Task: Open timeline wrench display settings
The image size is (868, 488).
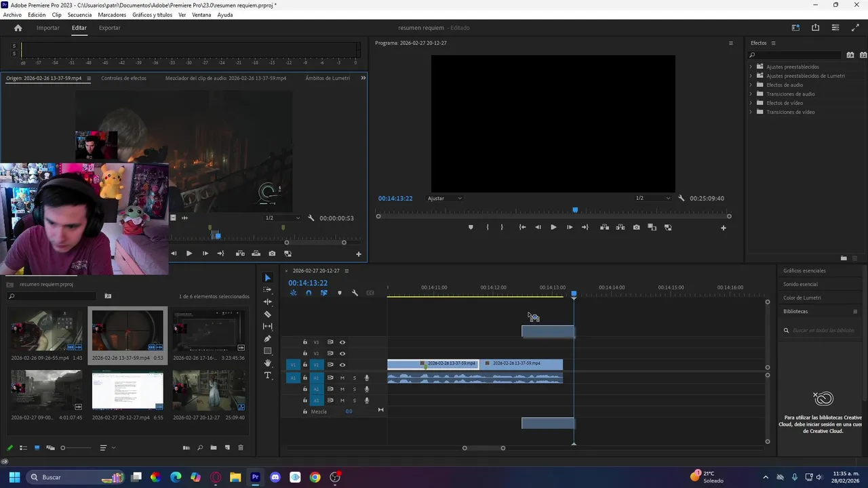Action: click(355, 293)
